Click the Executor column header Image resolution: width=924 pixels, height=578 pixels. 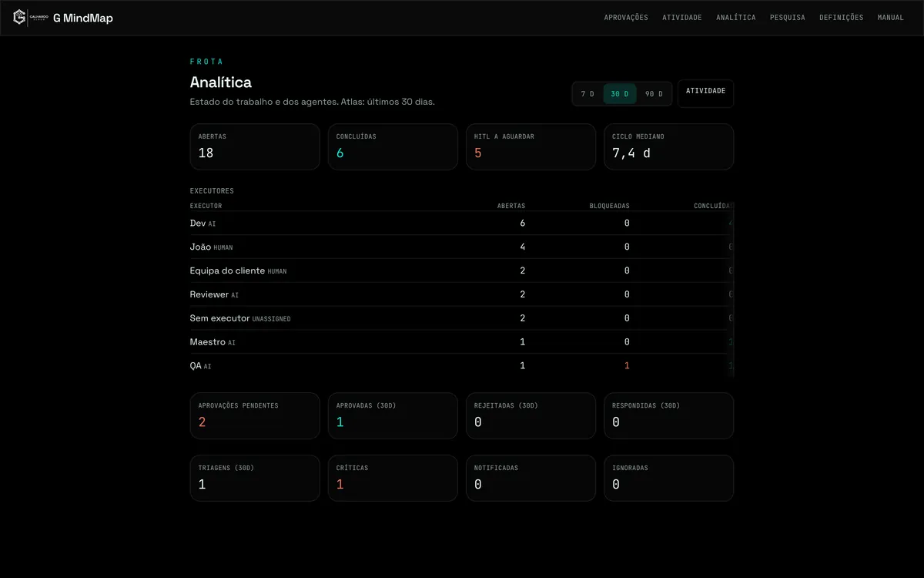(206, 206)
